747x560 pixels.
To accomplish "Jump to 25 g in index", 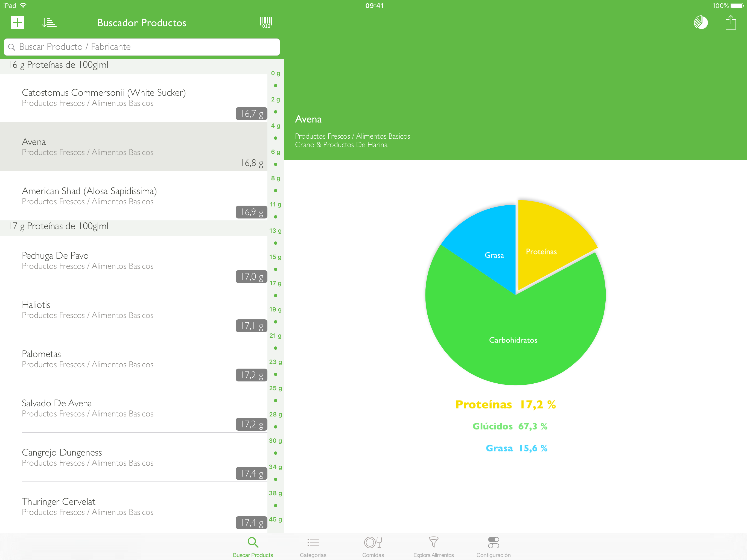I will click(276, 389).
